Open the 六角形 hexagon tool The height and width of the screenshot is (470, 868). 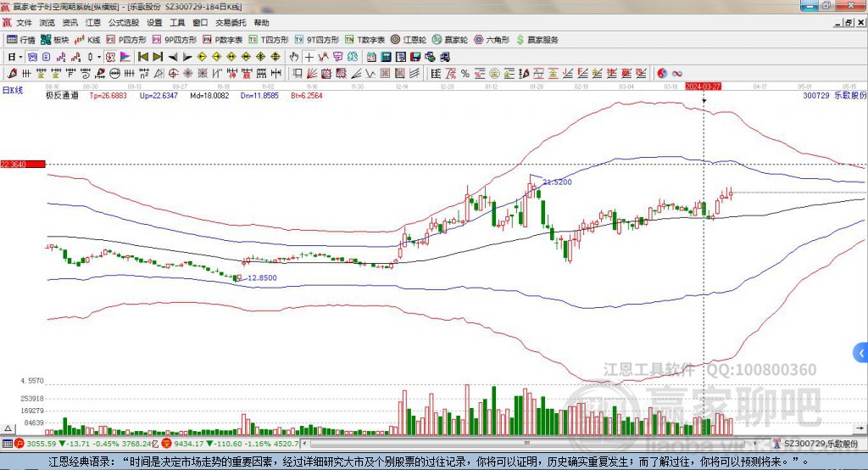(x=492, y=40)
